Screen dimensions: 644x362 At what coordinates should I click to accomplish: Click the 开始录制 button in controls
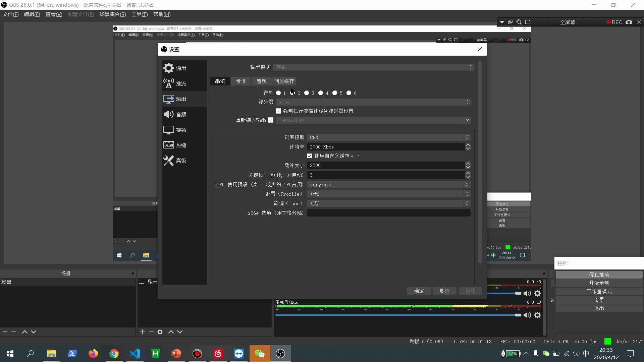pyautogui.click(x=599, y=283)
